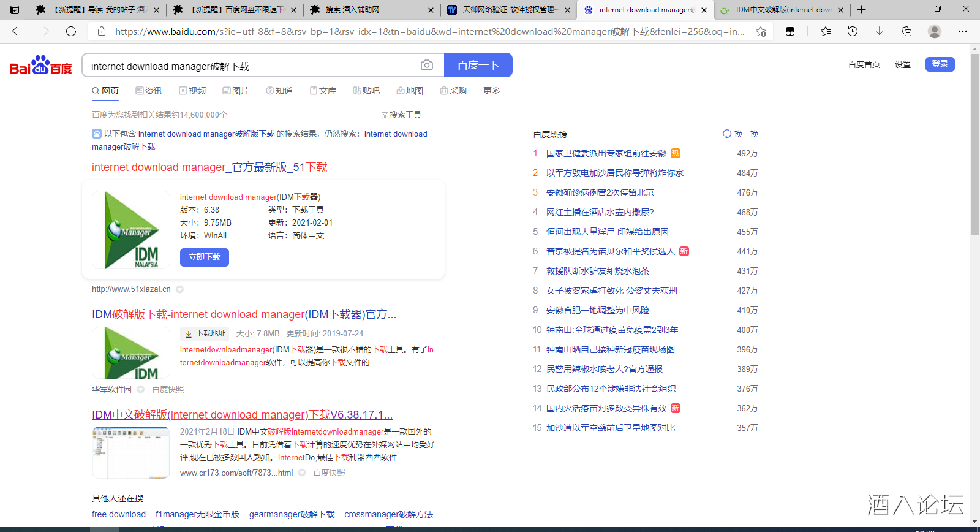Click the extension icon beside address bar
The height and width of the screenshot is (532, 980).
790,31
